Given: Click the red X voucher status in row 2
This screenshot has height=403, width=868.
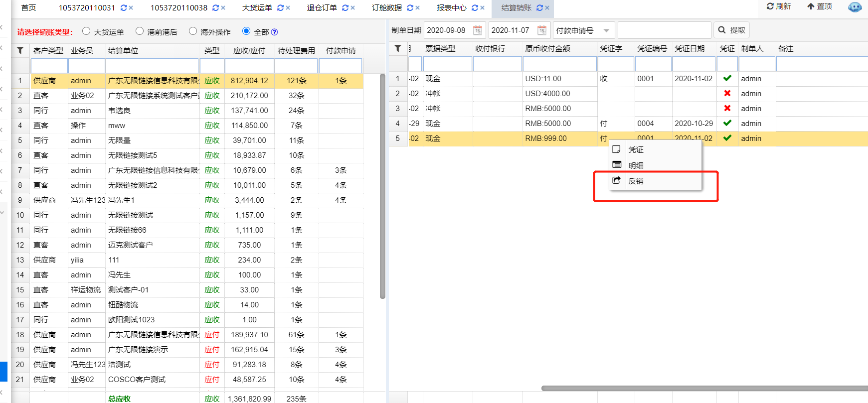Looking at the screenshot, I should (x=727, y=94).
